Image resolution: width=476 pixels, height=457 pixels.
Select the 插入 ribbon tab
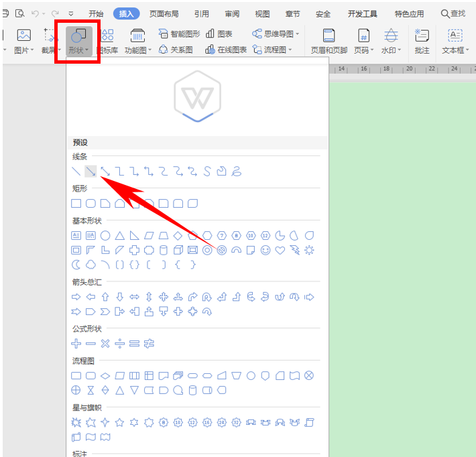[x=126, y=13]
